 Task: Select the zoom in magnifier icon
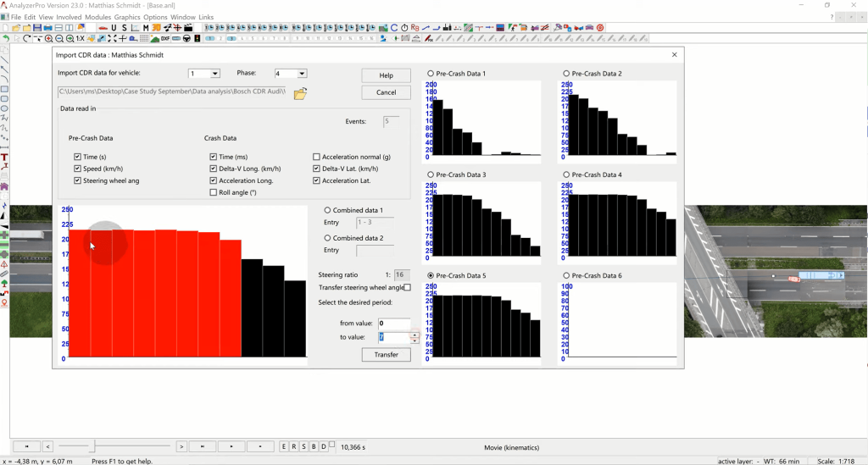[49, 39]
